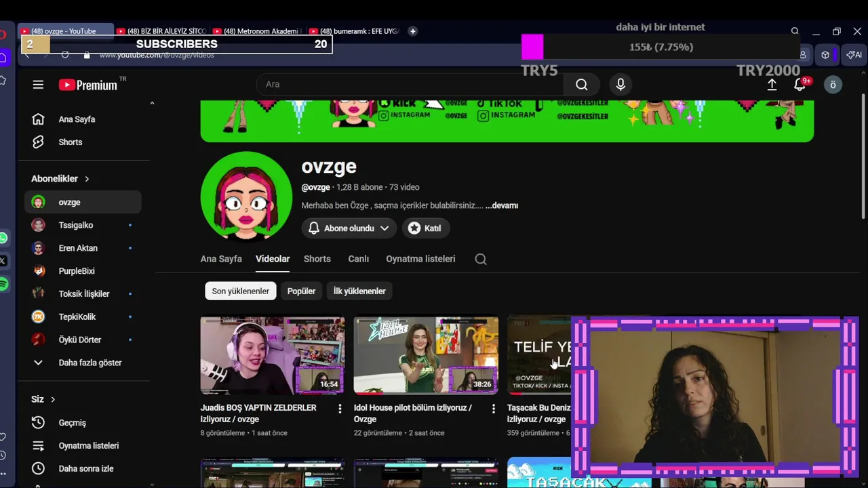Image resolution: width=868 pixels, height=488 pixels.
Task: Select the Son yüklenenler filter chip
Action: tap(241, 291)
